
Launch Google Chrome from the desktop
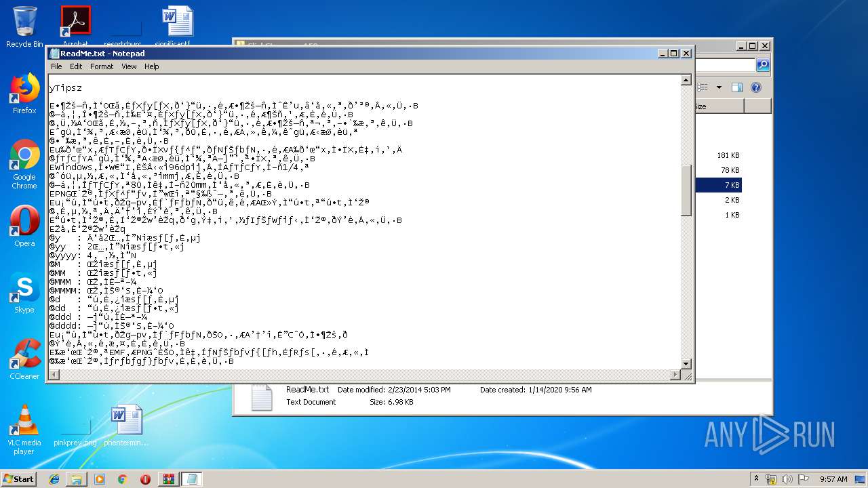point(24,164)
